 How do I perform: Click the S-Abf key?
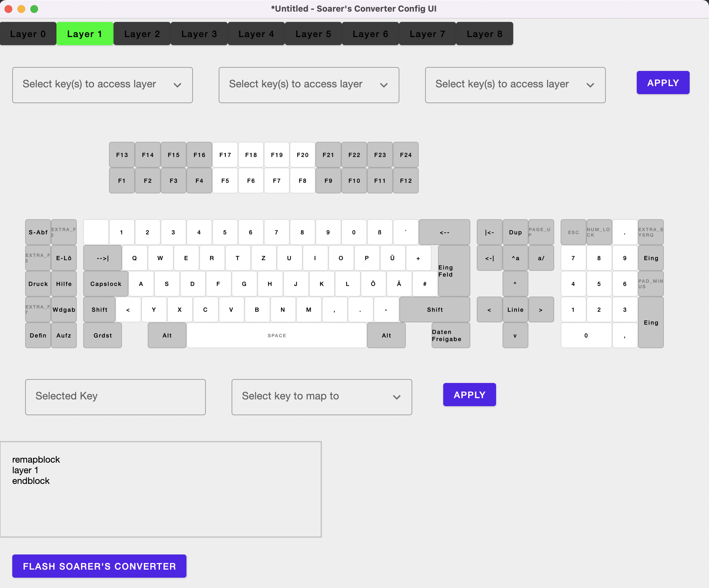(38, 232)
